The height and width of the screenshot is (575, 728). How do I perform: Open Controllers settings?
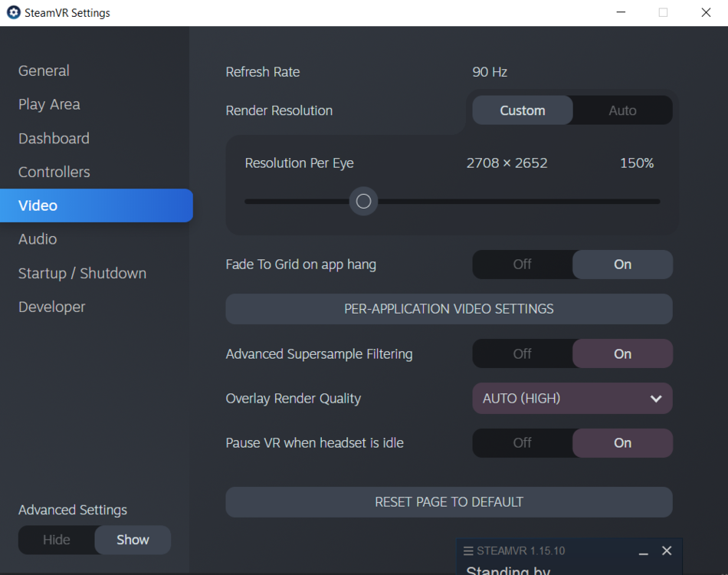[54, 172]
